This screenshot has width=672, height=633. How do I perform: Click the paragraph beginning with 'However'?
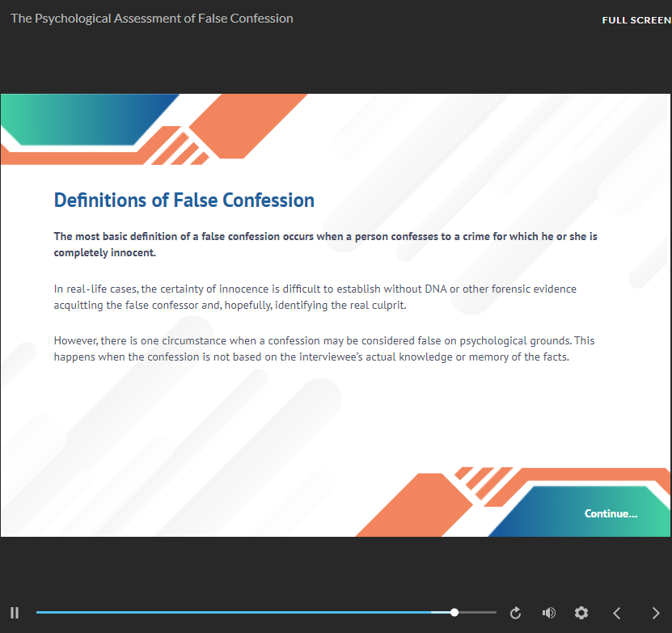point(323,348)
